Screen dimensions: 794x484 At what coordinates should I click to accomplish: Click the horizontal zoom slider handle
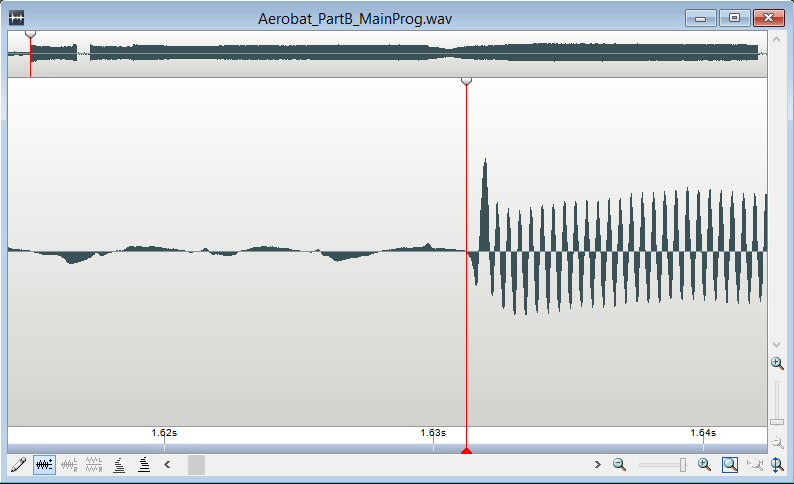(683, 464)
